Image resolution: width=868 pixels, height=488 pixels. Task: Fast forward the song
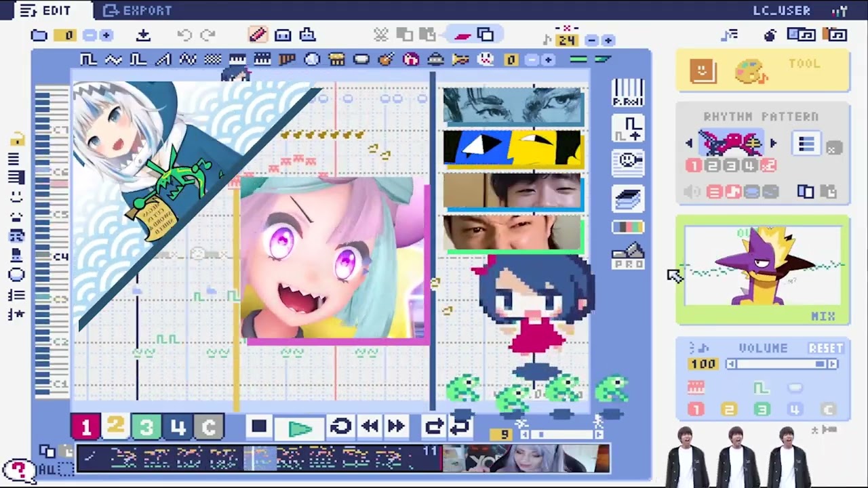397,426
